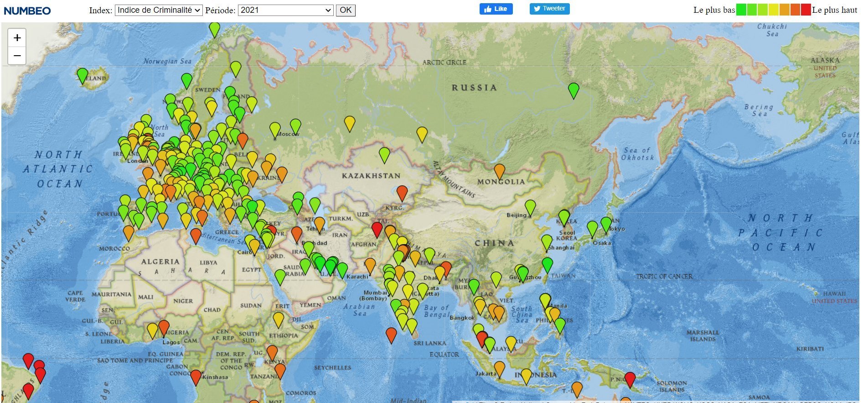Click the RUSSIA country label on map

click(474, 88)
